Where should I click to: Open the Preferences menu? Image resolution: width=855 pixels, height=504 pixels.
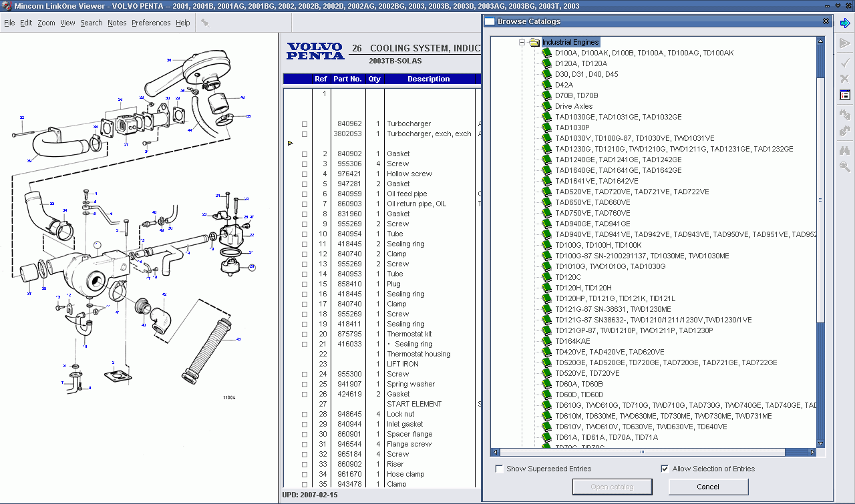pyautogui.click(x=151, y=23)
